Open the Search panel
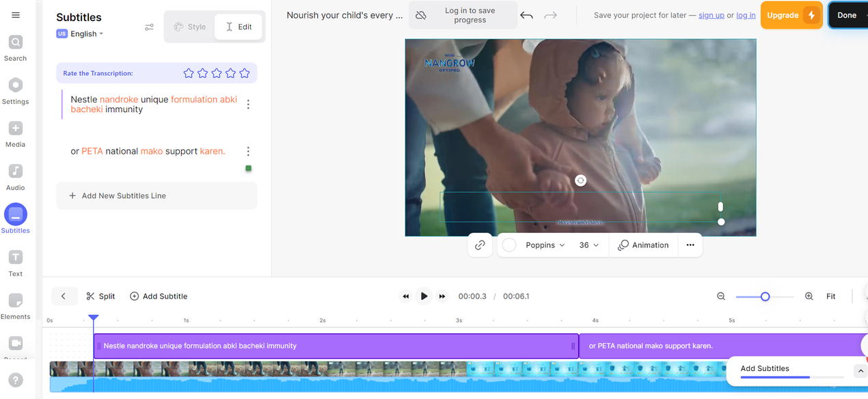 pos(16,49)
